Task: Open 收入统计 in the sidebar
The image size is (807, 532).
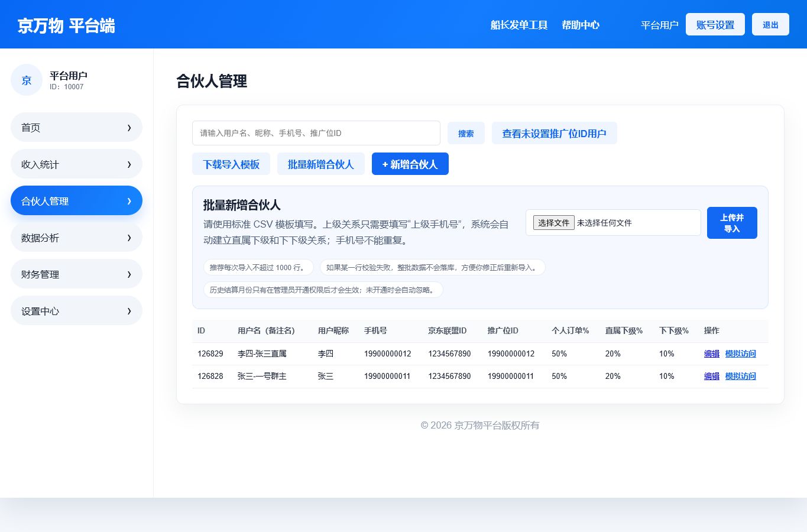Action: tap(76, 164)
